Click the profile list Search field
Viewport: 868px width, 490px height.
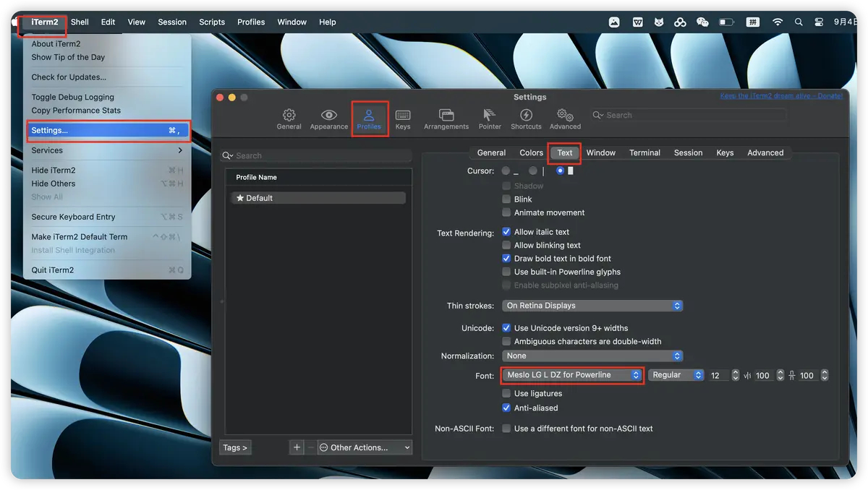click(x=316, y=155)
